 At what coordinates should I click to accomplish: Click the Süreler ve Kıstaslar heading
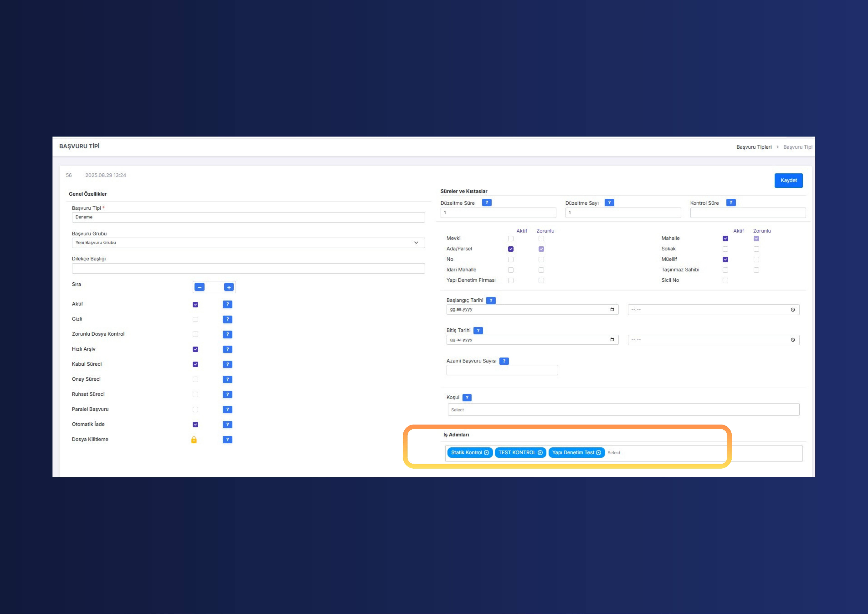coord(464,191)
